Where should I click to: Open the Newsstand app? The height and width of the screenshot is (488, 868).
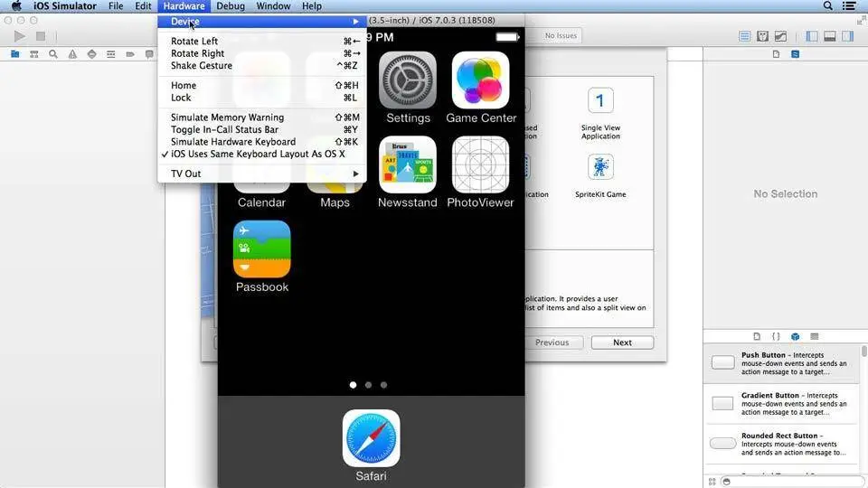click(x=408, y=164)
